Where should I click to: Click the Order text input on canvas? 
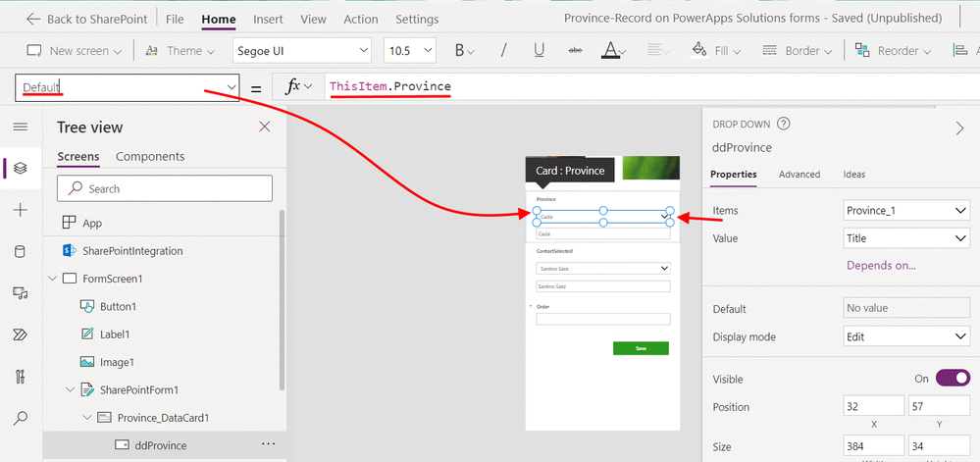click(x=603, y=319)
